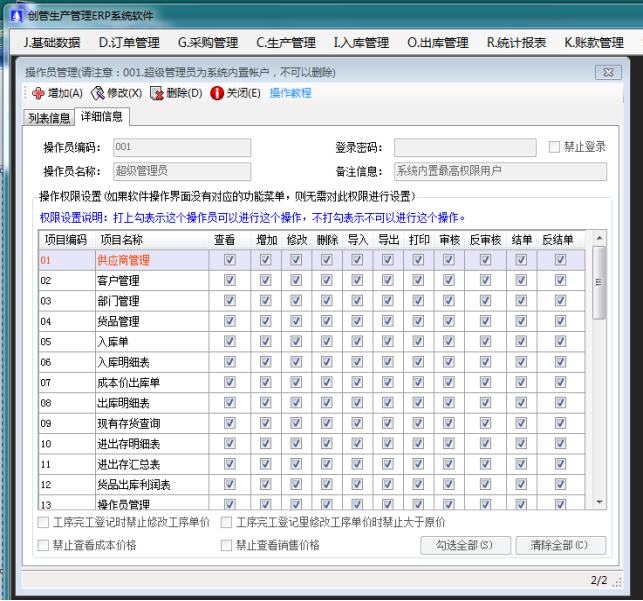643x601 pixels.
Task: Select the 货品出库利润表 row name cell
Action: tap(152, 485)
